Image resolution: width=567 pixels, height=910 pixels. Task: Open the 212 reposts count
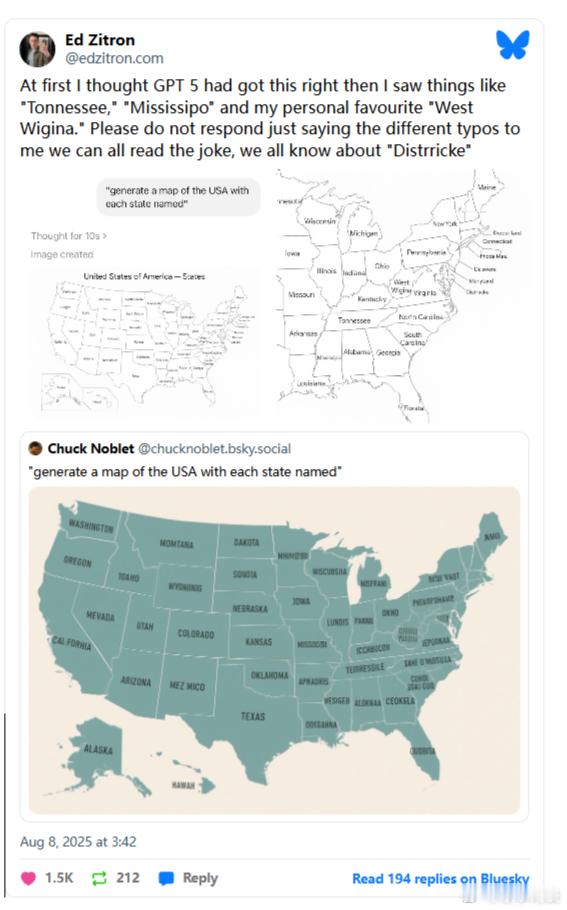[128, 878]
